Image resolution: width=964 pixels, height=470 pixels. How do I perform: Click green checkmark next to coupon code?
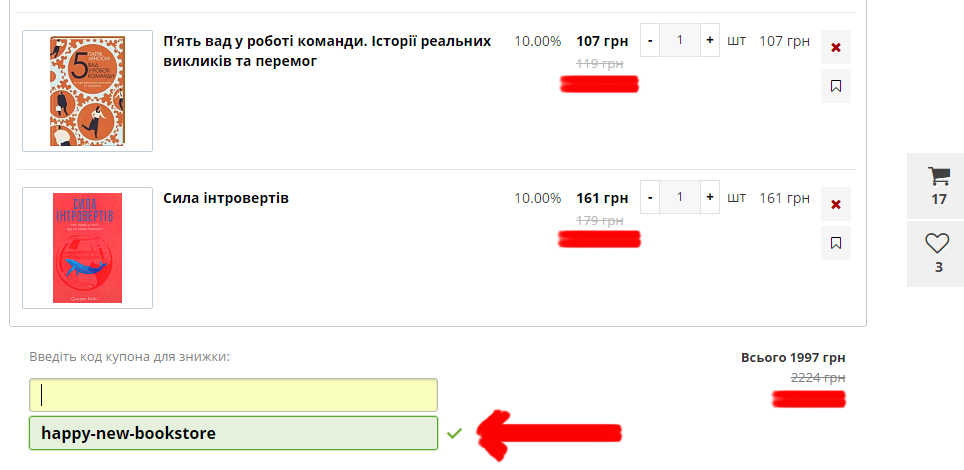(x=454, y=434)
